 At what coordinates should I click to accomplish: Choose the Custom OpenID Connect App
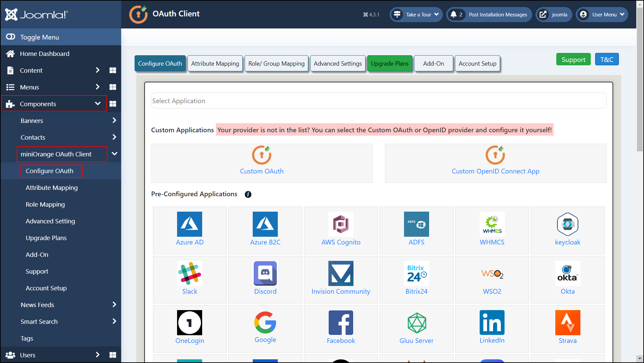point(495,163)
